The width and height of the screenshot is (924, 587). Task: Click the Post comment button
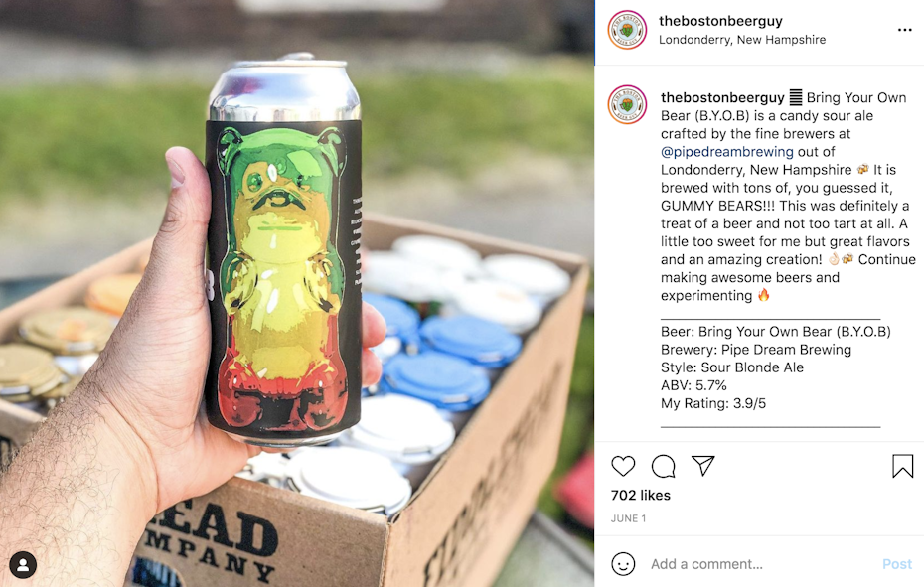point(897,564)
